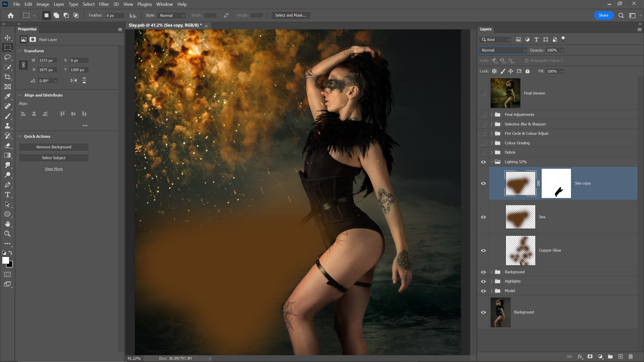This screenshot has height=362, width=644.
Task: Add a layer mask from Layers footer
Action: [x=590, y=356]
